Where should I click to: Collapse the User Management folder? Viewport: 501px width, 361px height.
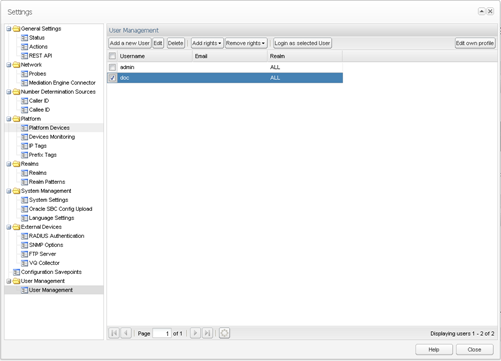(9, 281)
